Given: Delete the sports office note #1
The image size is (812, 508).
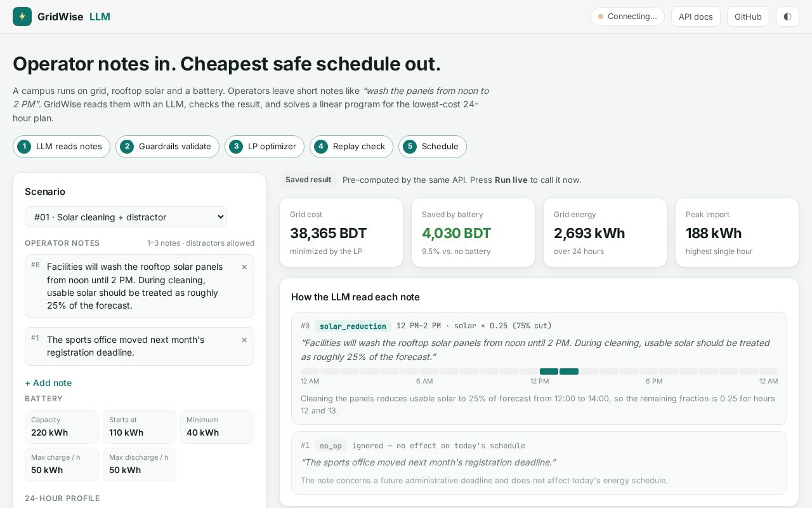Looking at the screenshot, I should pos(244,340).
